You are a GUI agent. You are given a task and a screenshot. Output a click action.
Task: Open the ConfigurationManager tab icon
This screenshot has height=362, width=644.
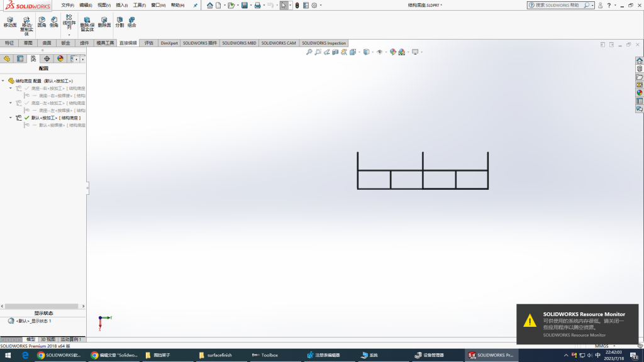coord(33,58)
